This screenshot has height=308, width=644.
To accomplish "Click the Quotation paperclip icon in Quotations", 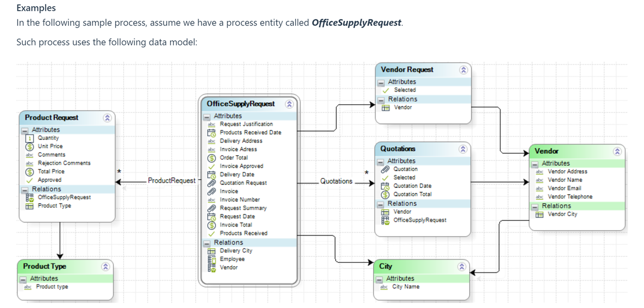I will tap(385, 170).
